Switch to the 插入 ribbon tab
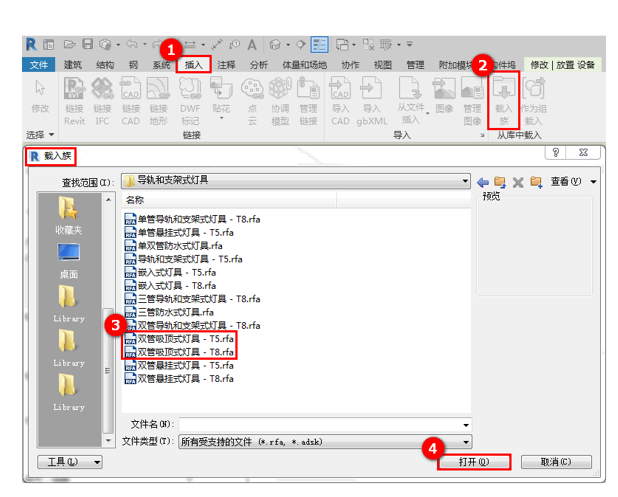Viewport: 618px width, 497px height. pos(193,65)
